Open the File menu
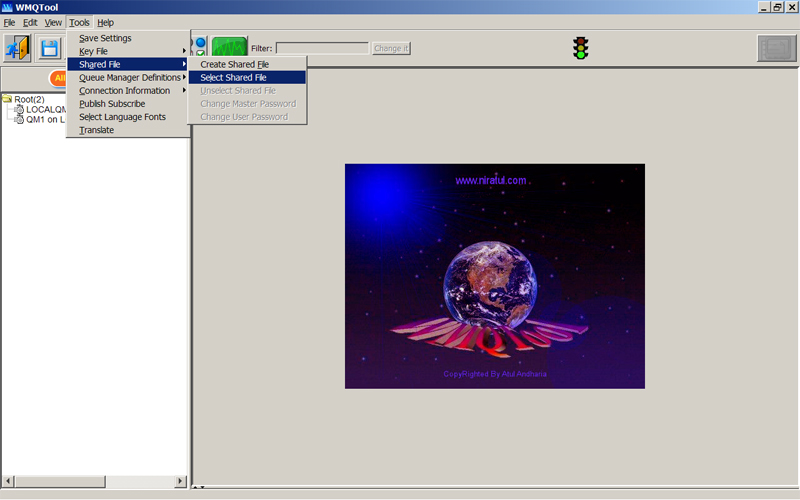800x500 pixels. 9,22
